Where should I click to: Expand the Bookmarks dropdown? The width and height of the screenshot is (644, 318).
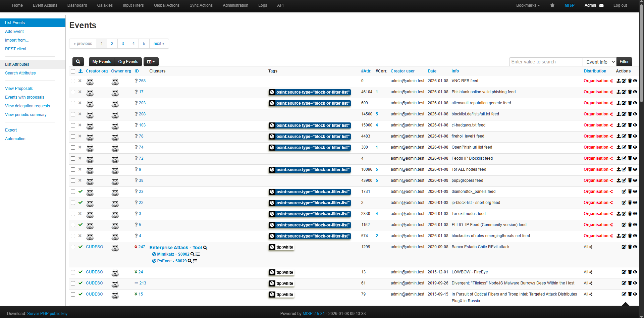click(528, 5)
